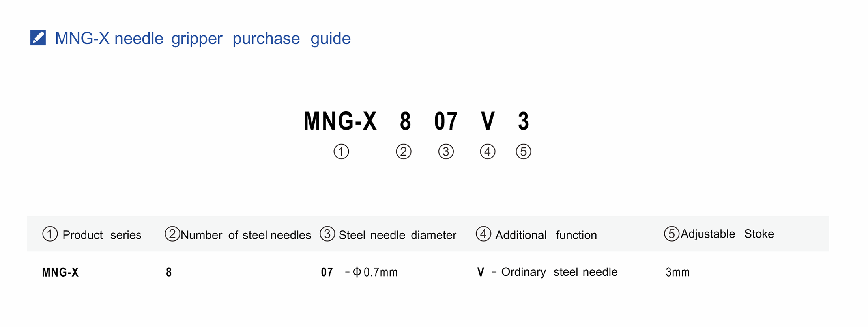Screen dimensions: 868x327
Task: Click circled 4 beside Additional function
Action: point(484,234)
